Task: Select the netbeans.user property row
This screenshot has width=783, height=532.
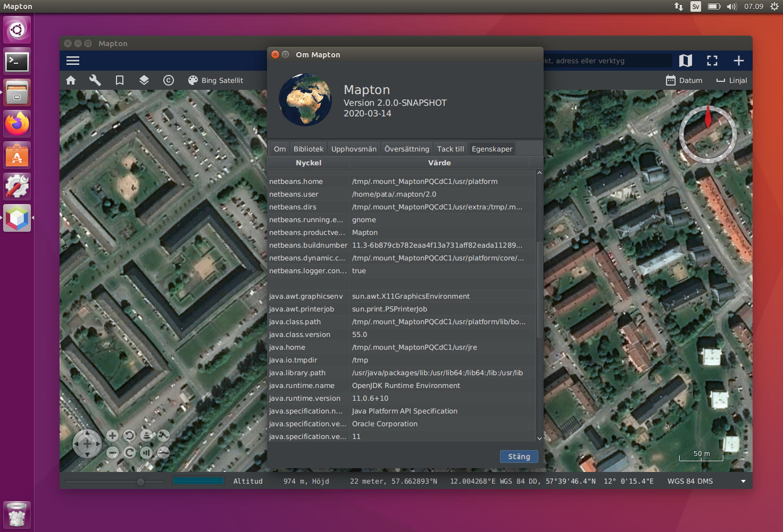Action: click(401, 194)
